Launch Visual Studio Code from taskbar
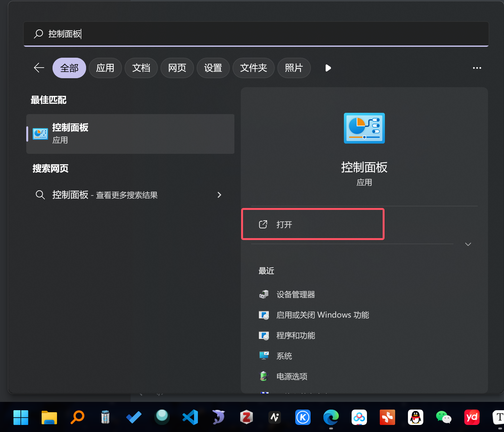 pos(190,417)
